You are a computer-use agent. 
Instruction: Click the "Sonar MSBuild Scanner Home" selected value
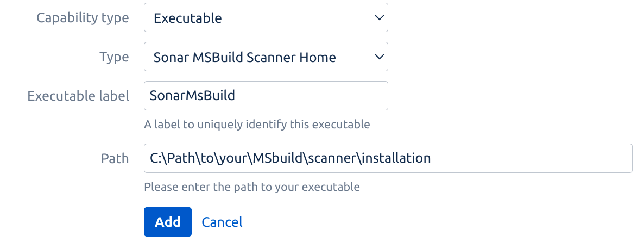245,57
